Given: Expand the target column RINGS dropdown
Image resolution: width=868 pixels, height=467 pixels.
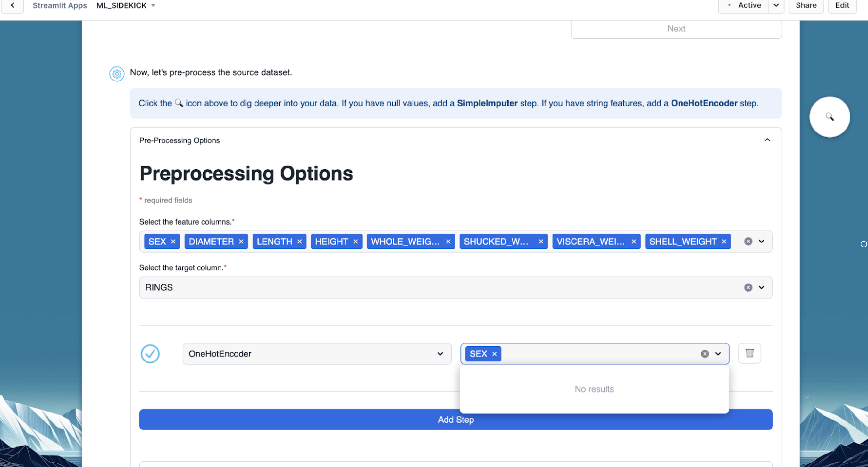Looking at the screenshot, I should click(x=761, y=287).
